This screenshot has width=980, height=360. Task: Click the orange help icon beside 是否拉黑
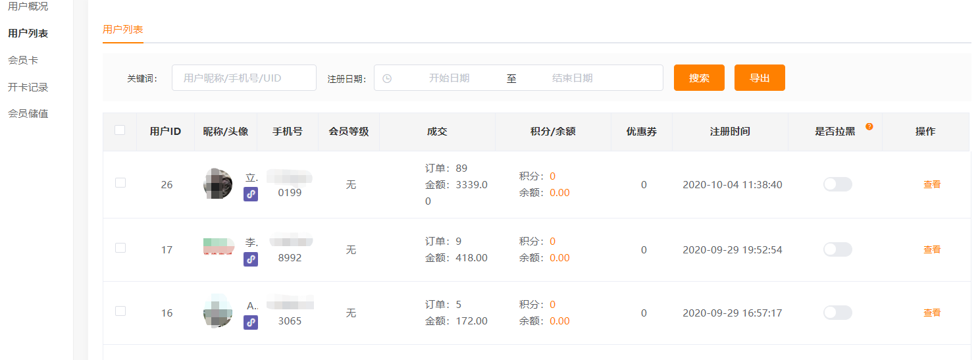(x=869, y=126)
